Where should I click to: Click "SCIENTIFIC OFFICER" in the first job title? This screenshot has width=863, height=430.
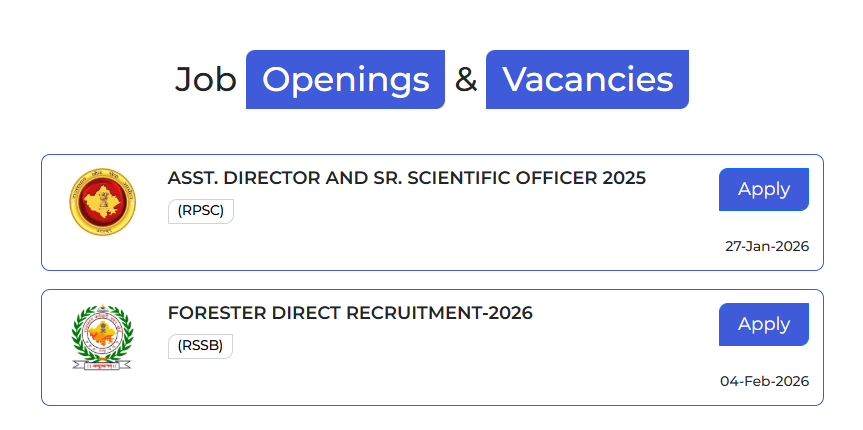coord(502,178)
